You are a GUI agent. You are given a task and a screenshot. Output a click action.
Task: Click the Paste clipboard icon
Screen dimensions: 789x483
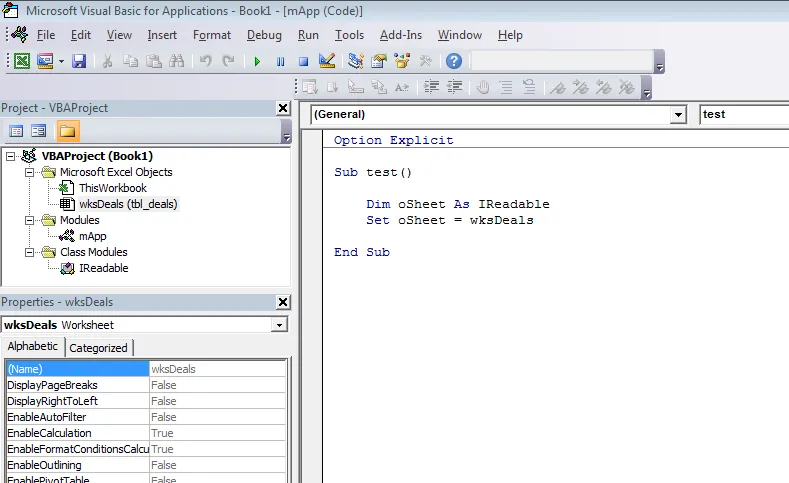coord(153,61)
